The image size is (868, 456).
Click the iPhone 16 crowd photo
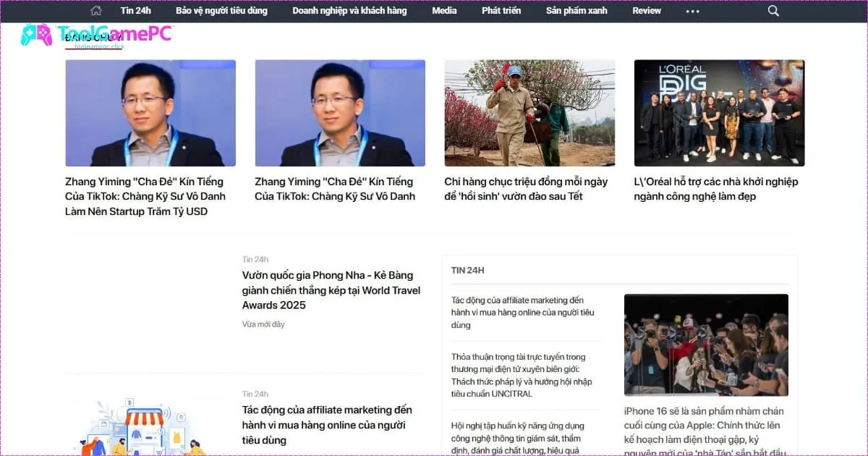click(706, 344)
